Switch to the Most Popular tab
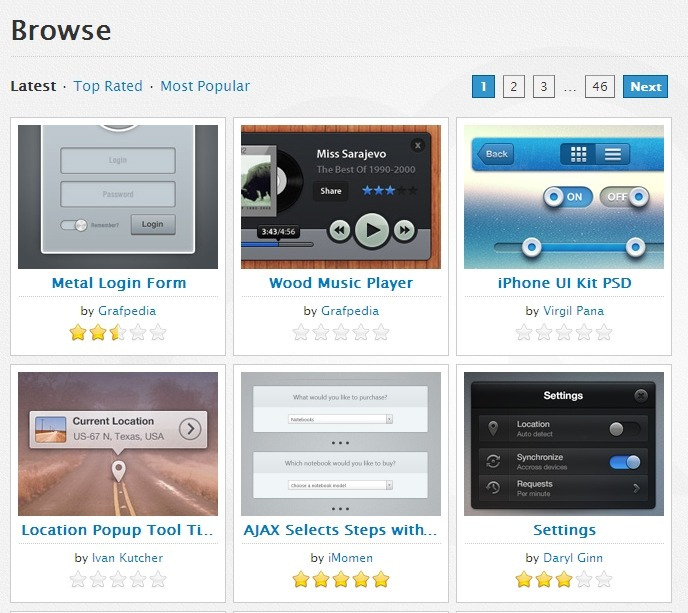Screen dimensions: 688x613 [x=205, y=86]
